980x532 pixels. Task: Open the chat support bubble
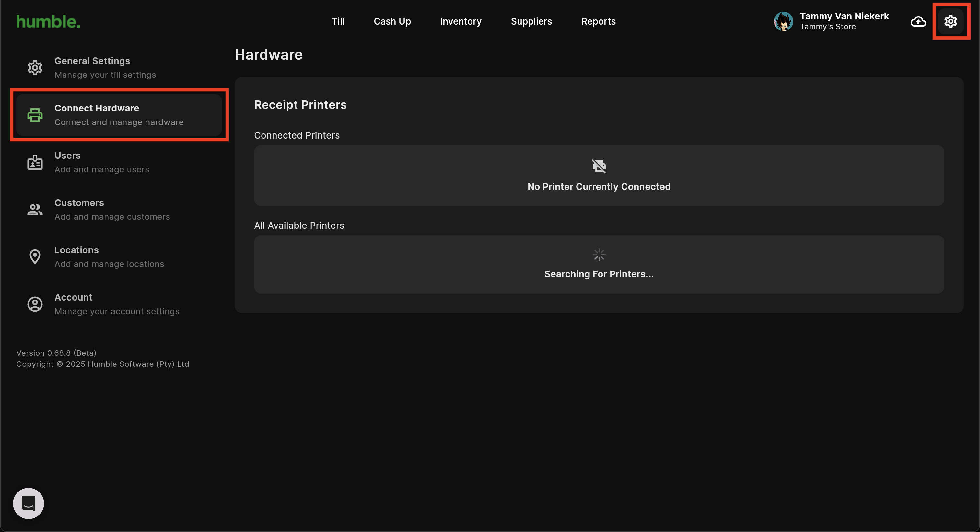[x=29, y=503]
